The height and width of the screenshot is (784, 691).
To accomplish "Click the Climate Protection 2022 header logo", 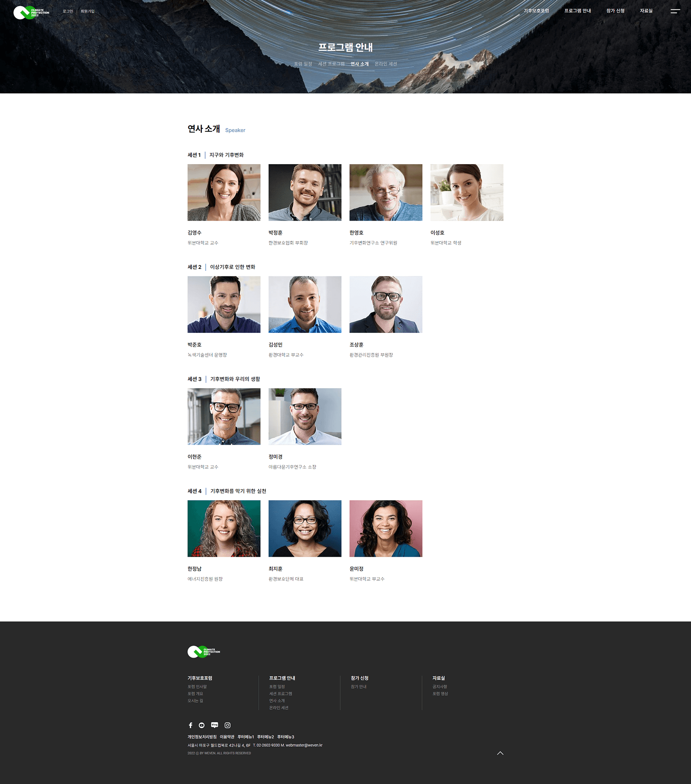I will pos(31,13).
